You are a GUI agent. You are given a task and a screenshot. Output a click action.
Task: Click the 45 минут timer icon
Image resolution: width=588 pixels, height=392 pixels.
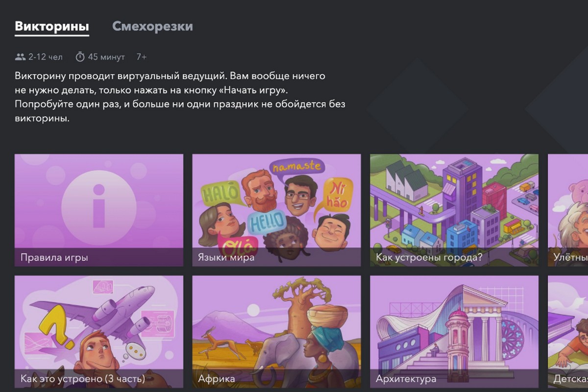(x=80, y=57)
